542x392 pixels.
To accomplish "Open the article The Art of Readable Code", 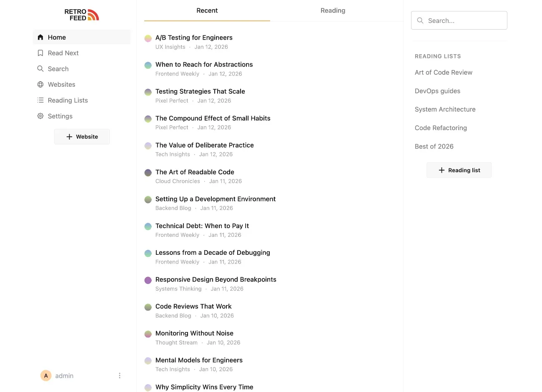I will point(194,172).
